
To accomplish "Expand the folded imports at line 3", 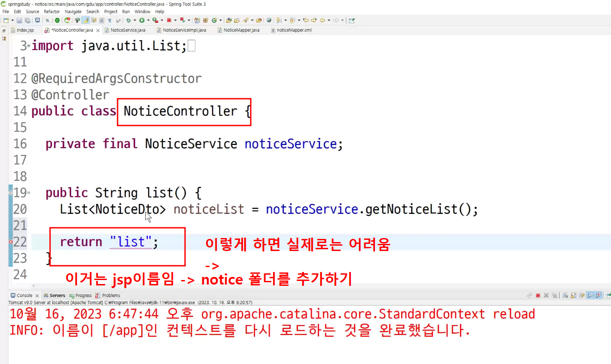I will pyautogui.click(x=29, y=46).
